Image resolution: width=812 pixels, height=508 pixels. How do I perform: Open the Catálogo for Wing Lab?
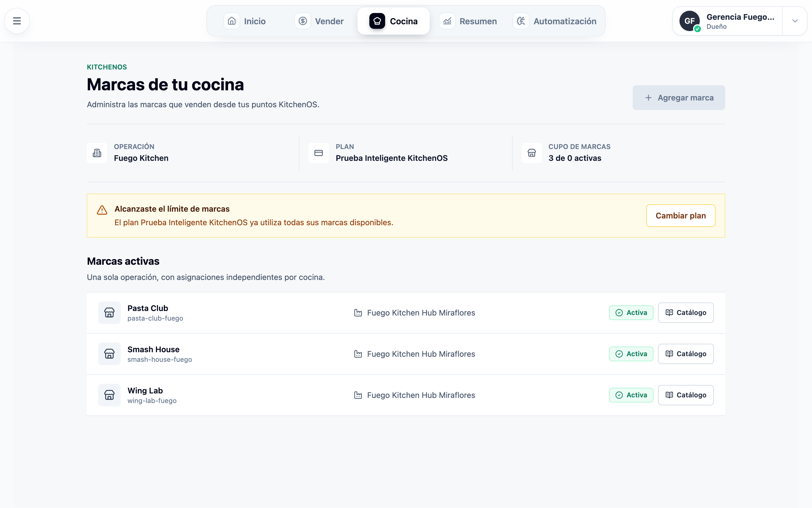[686, 395]
